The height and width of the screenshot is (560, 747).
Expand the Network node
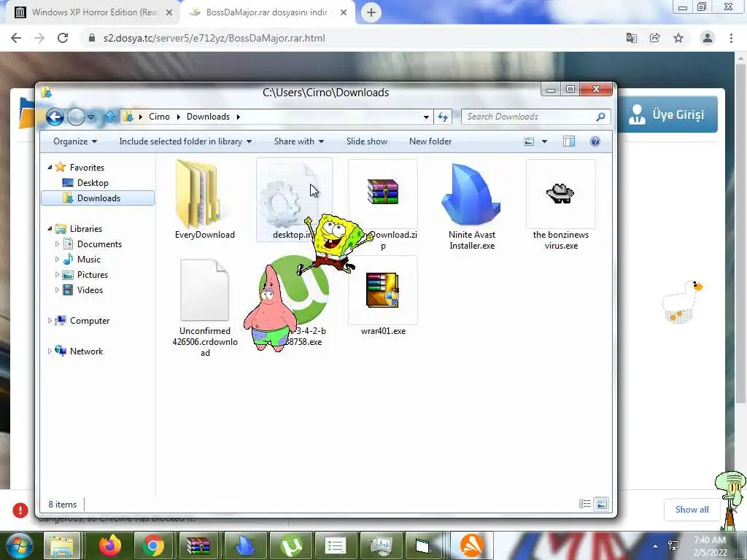click(x=50, y=351)
